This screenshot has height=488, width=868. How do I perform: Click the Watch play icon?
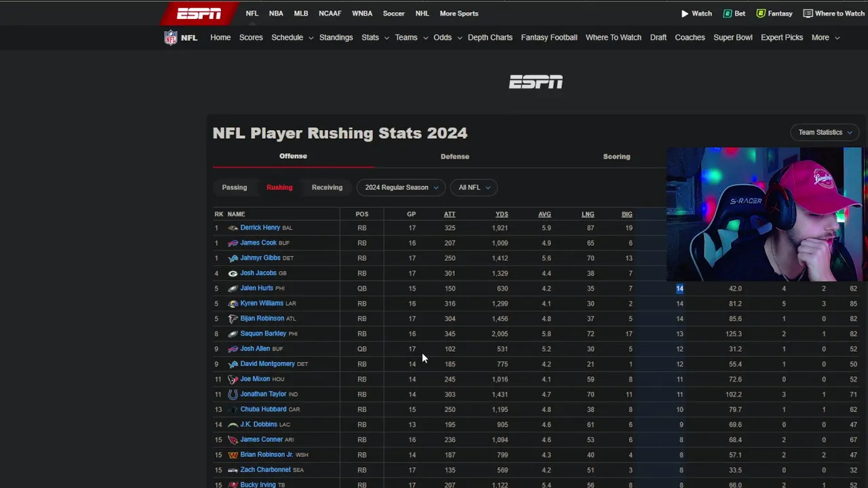click(x=685, y=14)
